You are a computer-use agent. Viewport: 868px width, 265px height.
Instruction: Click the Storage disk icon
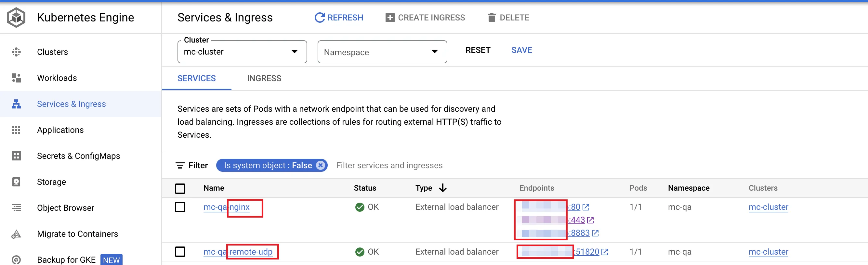point(16,182)
